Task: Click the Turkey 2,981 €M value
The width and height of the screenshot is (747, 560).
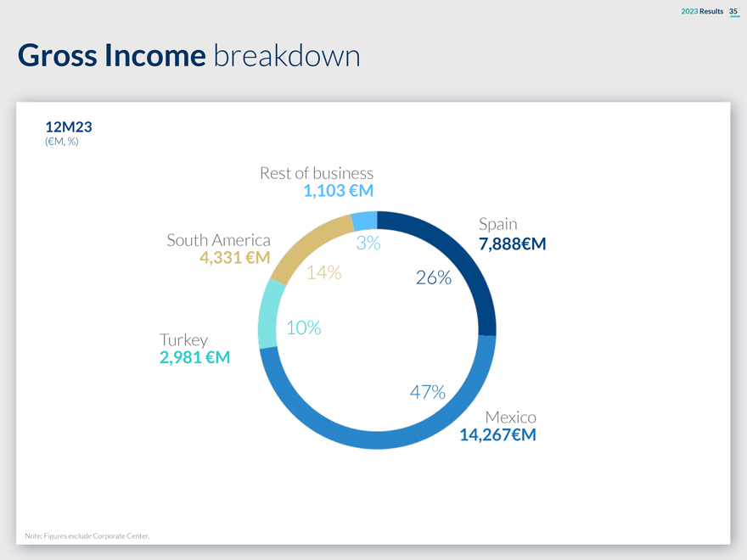Action: [194, 357]
